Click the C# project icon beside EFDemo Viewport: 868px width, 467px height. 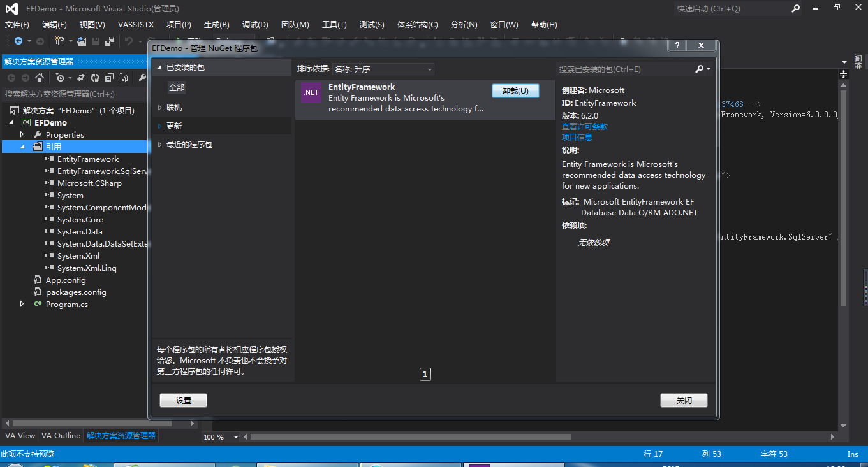coord(27,122)
